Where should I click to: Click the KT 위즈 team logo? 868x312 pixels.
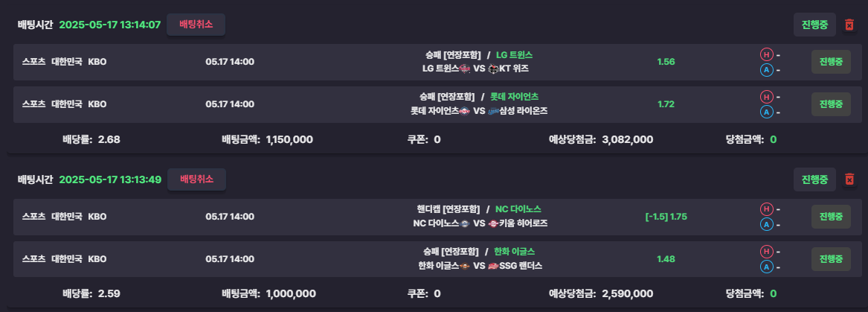coord(493,69)
